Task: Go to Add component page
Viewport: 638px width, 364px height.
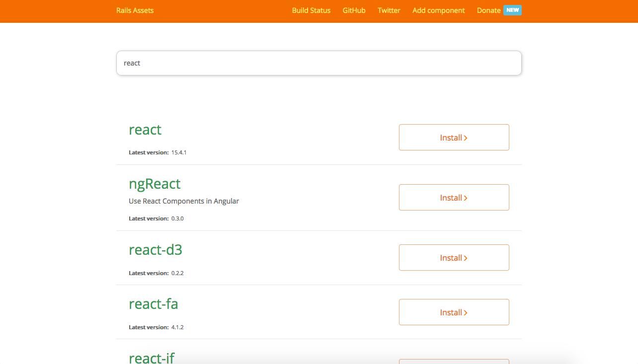Action: coord(439,10)
